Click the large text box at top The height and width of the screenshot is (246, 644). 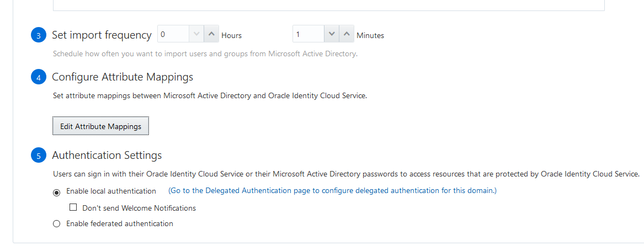328,5
